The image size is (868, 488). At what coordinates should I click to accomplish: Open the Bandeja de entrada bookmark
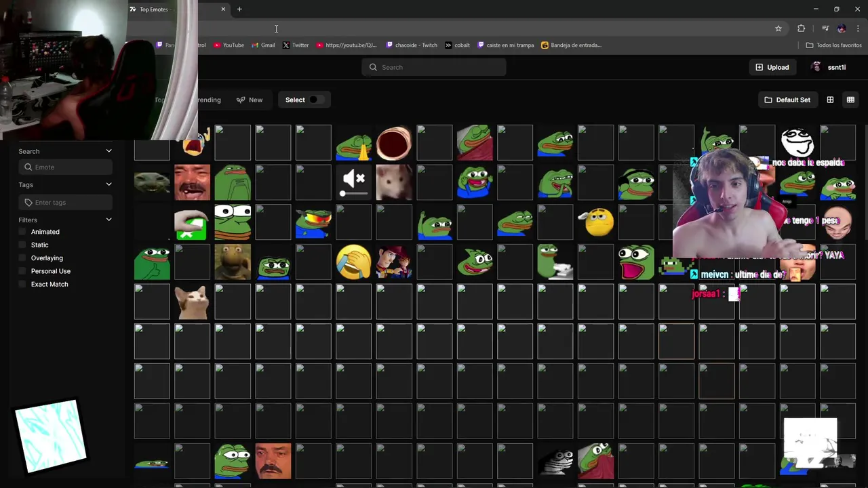click(571, 45)
